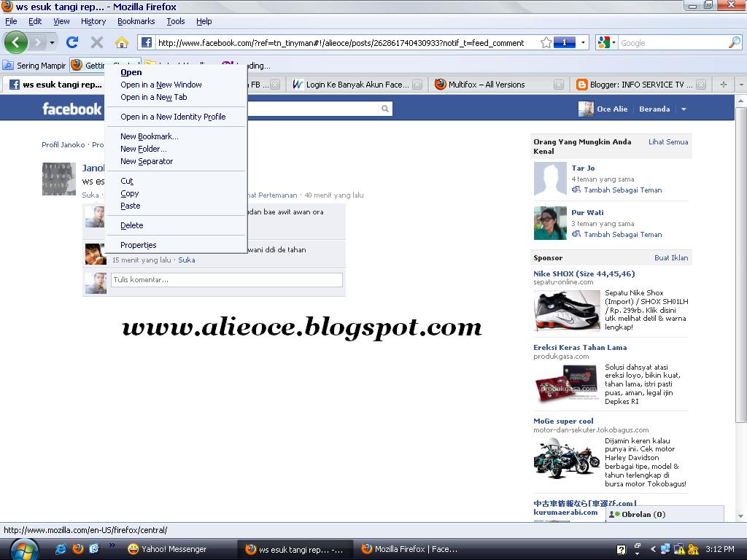Click Suka under the 15 menit comment

pyautogui.click(x=186, y=260)
